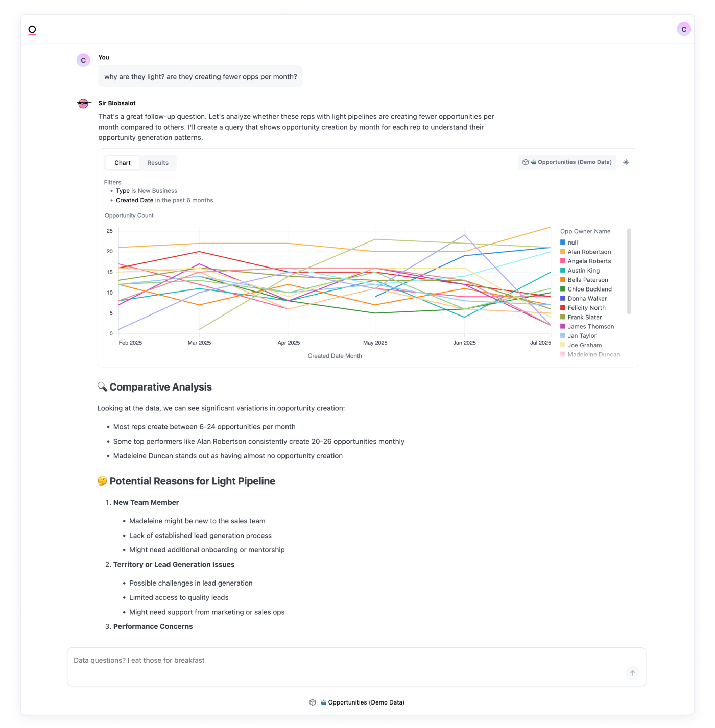The image size is (715, 728).
Task: Click the Sir Blobsalot avatar
Action: tap(83, 104)
